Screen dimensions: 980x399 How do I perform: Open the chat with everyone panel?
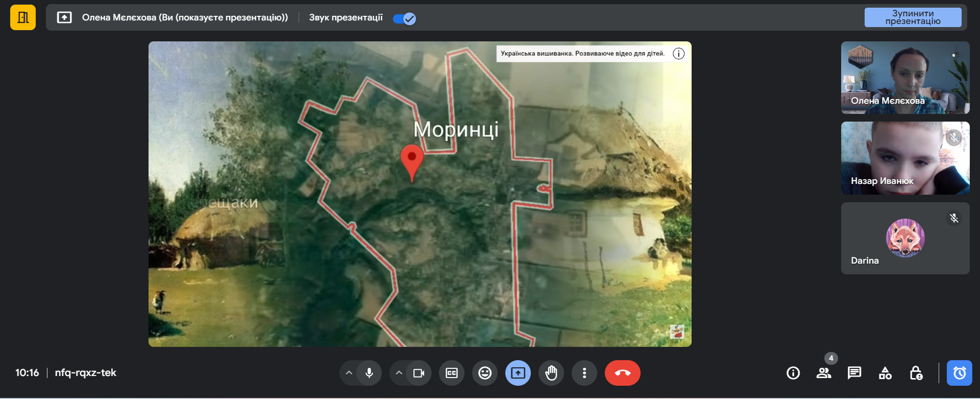click(x=854, y=373)
